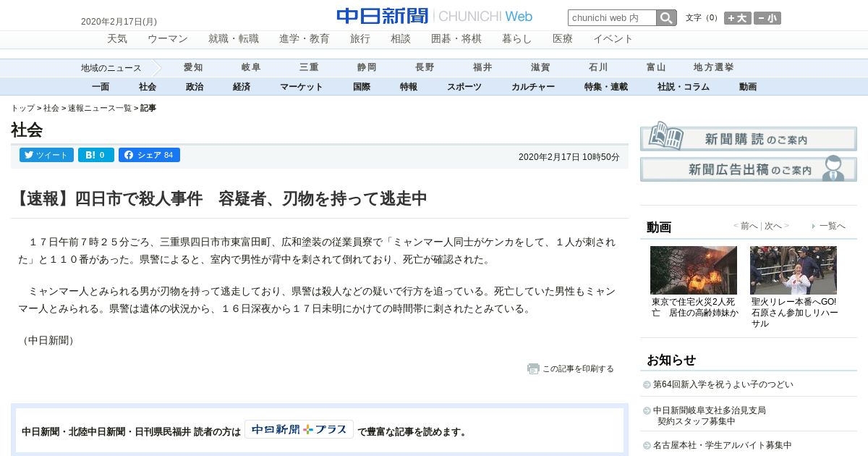Select 三重 regional news
This screenshot has width=868, height=456.
click(309, 67)
